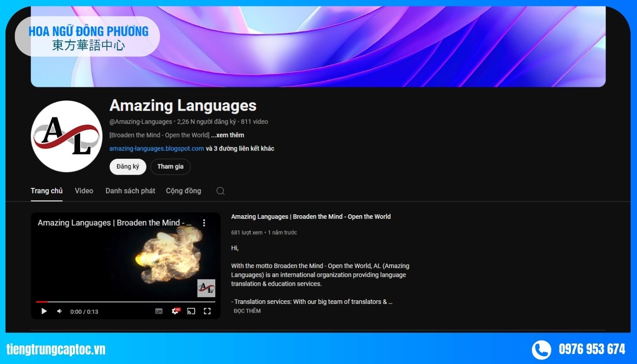Viewport: 637px width, 364px height.
Task: Play the channel trailer video
Action: [x=44, y=311]
